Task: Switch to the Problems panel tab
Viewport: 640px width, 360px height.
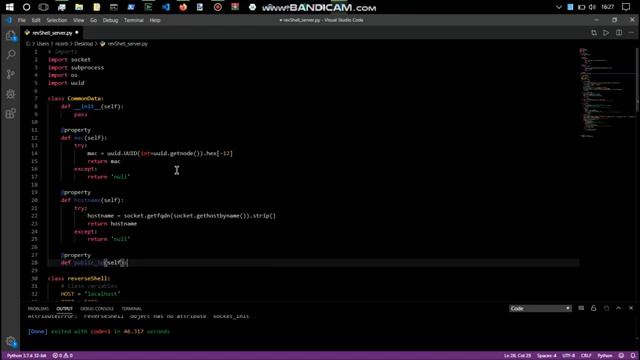Action: point(38,309)
